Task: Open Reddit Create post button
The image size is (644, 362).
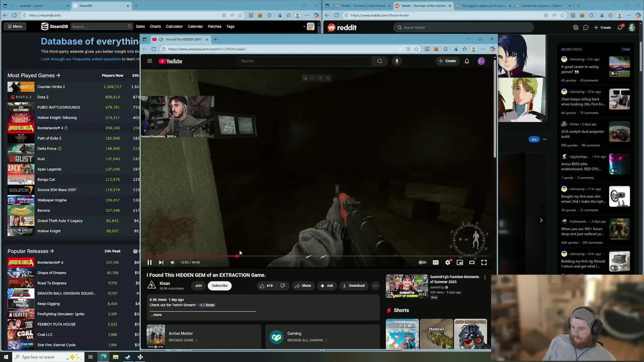Action: point(602,27)
